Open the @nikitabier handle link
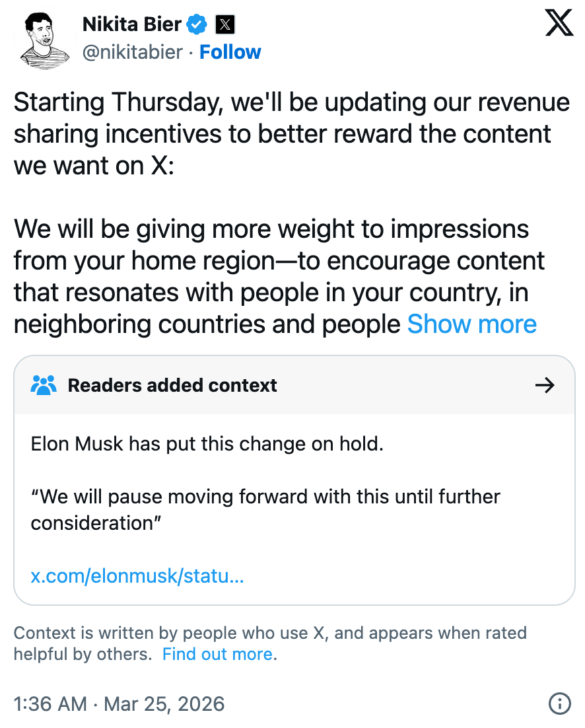Screen dimensions: 585x728 pyautogui.click(x=132, y=52)
